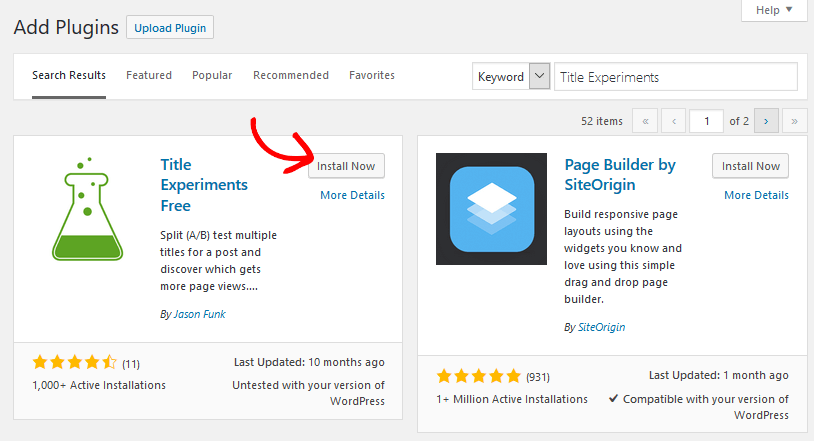Image resolution: width=814 pixels, height=441 pixels.
Task: Open the Keyword search type dropdown
Action: click(511, 76)
